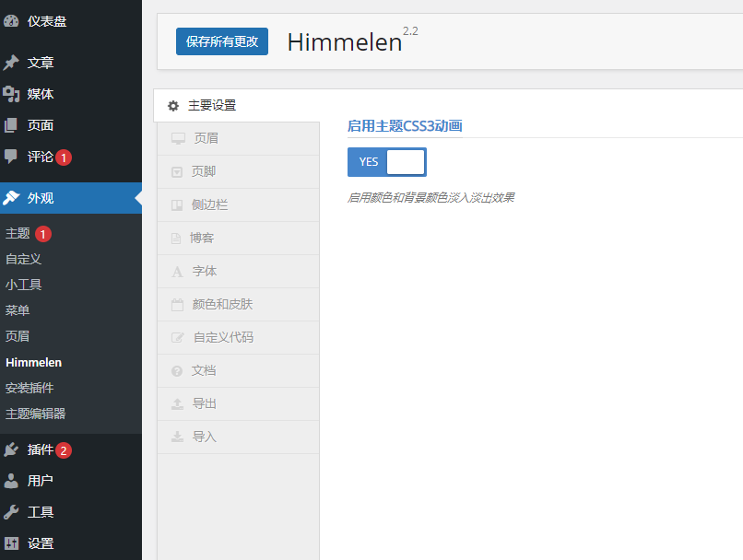The height and width of the screenshot is (560, 743).
Task: Open the 页脚 options tab
Action: (x=238, y=172)
